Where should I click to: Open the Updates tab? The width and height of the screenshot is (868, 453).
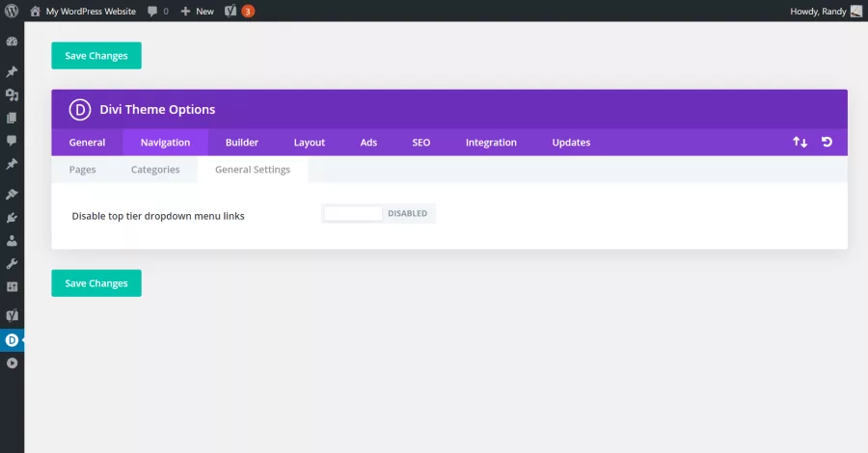tap(571, 142)
